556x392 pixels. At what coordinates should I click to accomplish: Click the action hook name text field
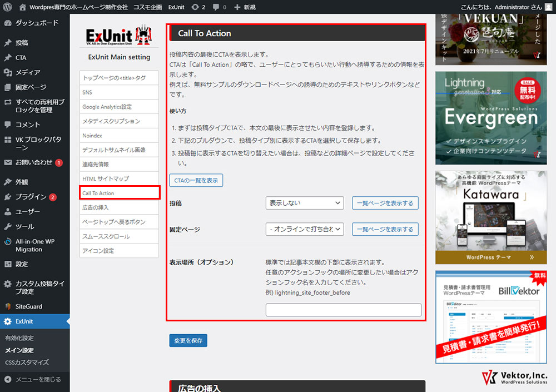pos(343,310)
